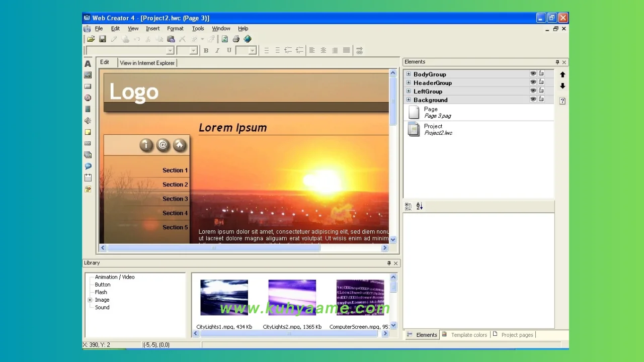Toggle visibility eye of LeftGroup
The height and width of the screenshot is (362, 644).
(533, 90)
